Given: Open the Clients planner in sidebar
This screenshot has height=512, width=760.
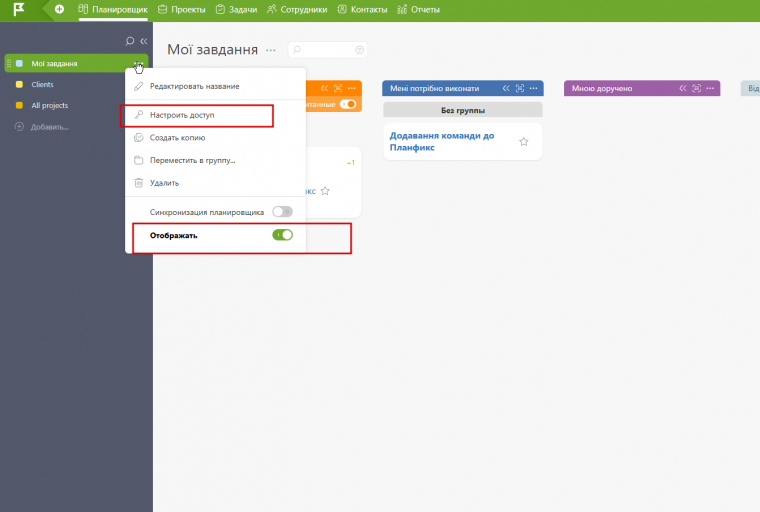Looking at the screenshot, I should coord(42,84).
